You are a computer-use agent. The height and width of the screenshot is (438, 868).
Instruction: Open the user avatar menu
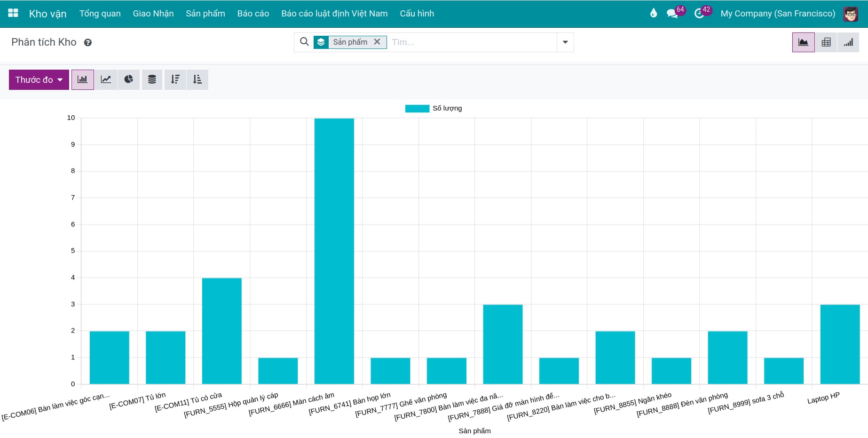851,14
